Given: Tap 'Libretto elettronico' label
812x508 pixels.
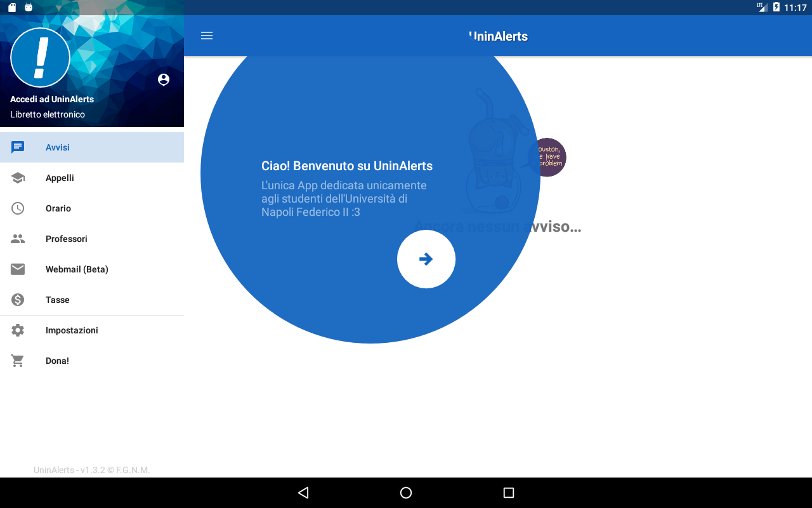Looking at the screenshot, I should 48,114.
